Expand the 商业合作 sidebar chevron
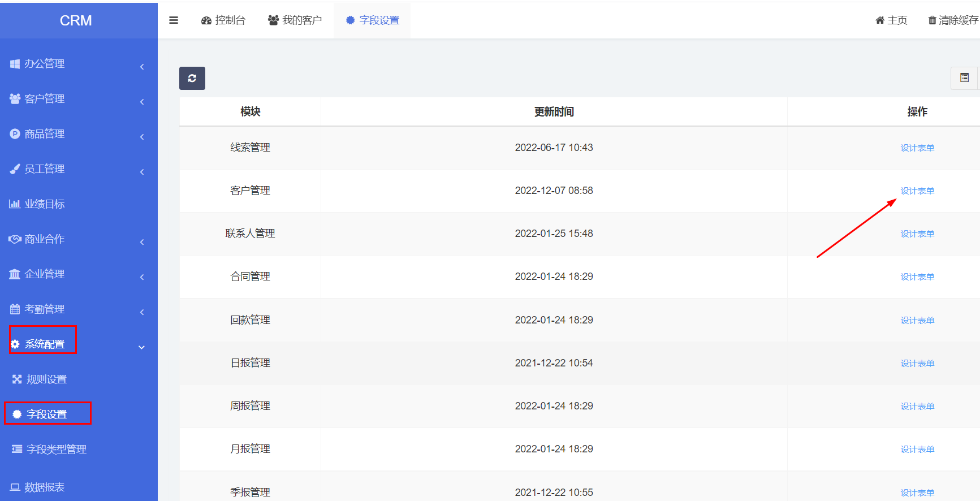Image resolution: width=980 pixels, height=501 pixels. (142, 242)
